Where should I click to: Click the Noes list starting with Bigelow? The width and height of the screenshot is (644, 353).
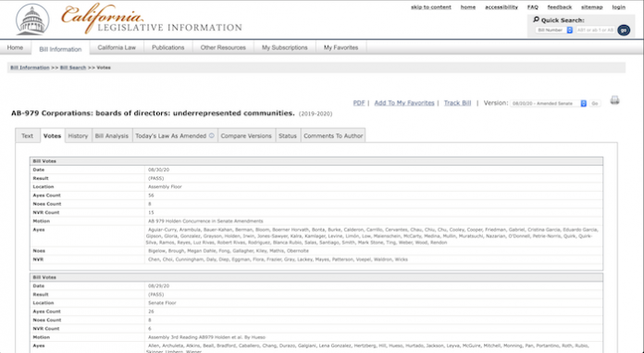[x=229, y=250]
